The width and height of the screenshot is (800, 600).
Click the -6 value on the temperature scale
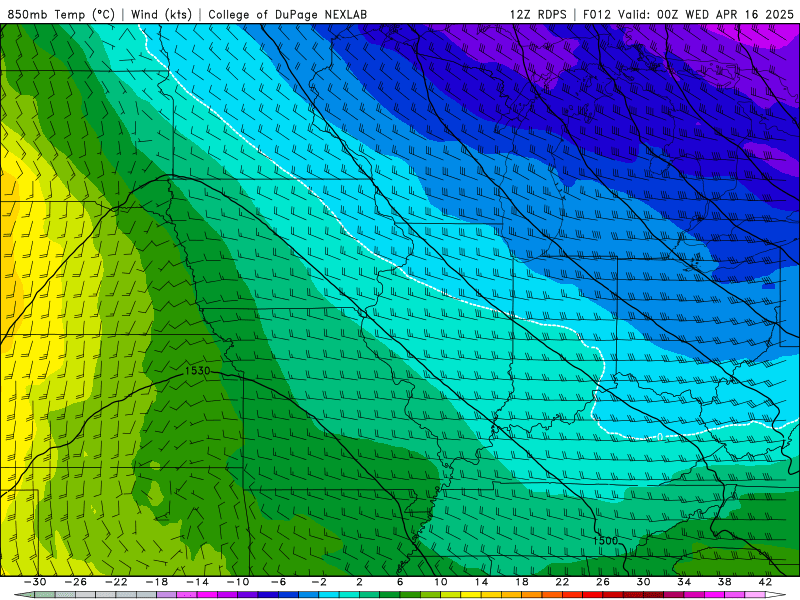tap(278, 582)
